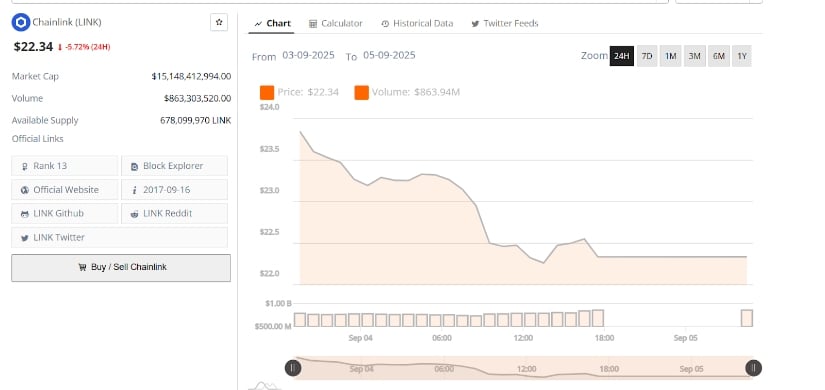The height and width of the screenshot is (390, 825).
Task: Click the Reddit icon beside LINK Reddit
Action: pos(134,214)
